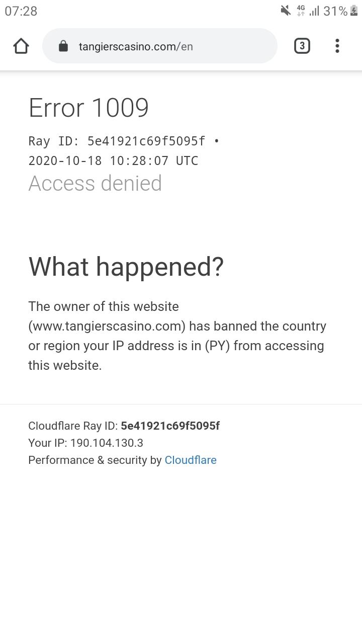Tap the 4G network status indicator

tap(301, 11)
